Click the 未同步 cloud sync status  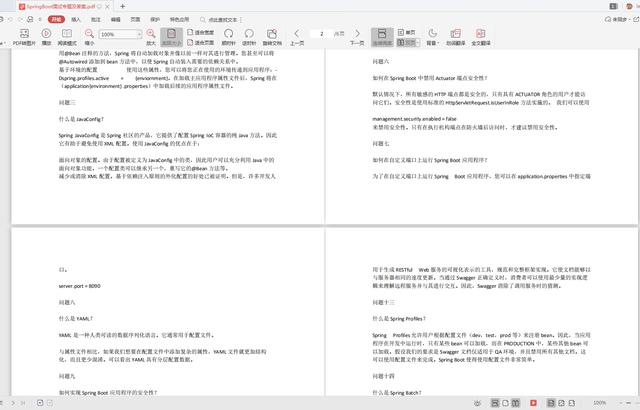(x=616, y=19)
